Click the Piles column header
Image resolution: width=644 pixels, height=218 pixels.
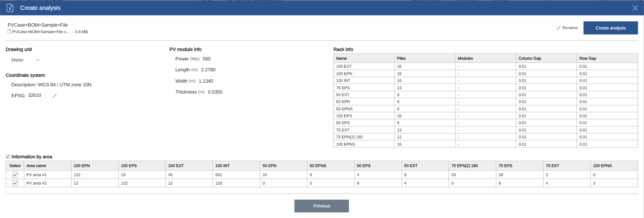pyautogui.click(x=425, y=58)
